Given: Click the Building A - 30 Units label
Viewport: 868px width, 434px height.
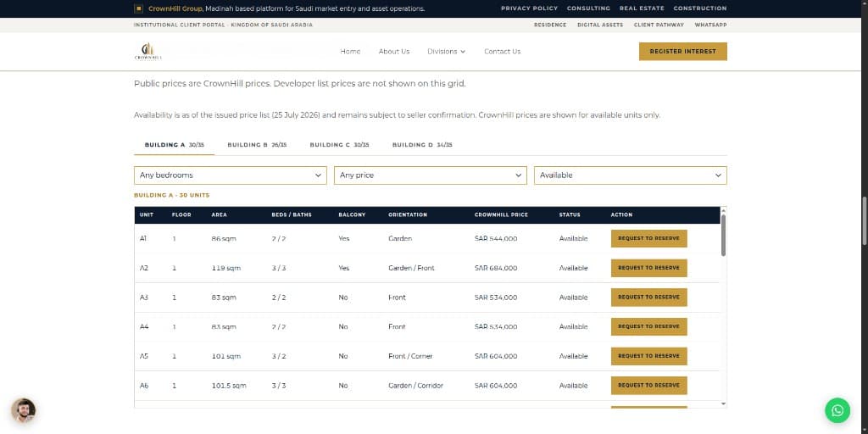Looking at the screenshot, I should pyautogui.click(x=171, y=196).
